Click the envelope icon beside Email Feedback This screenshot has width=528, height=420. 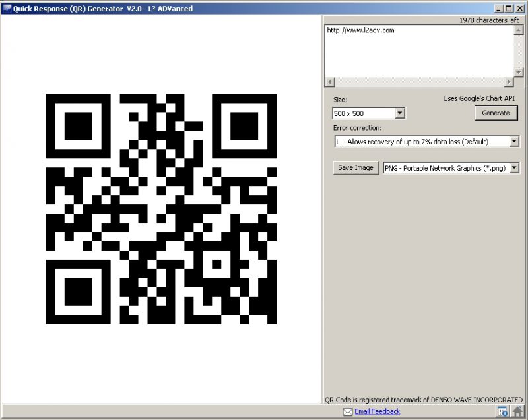[348, 411]
